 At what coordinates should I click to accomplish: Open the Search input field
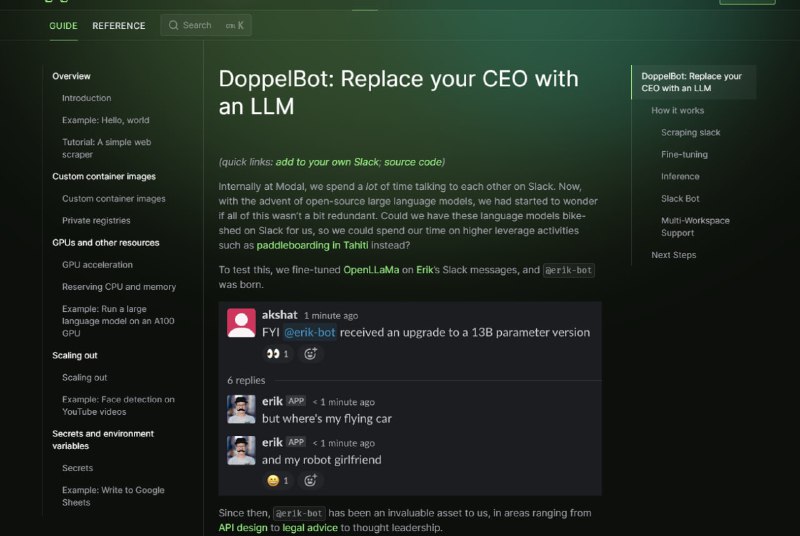point(206,25)
